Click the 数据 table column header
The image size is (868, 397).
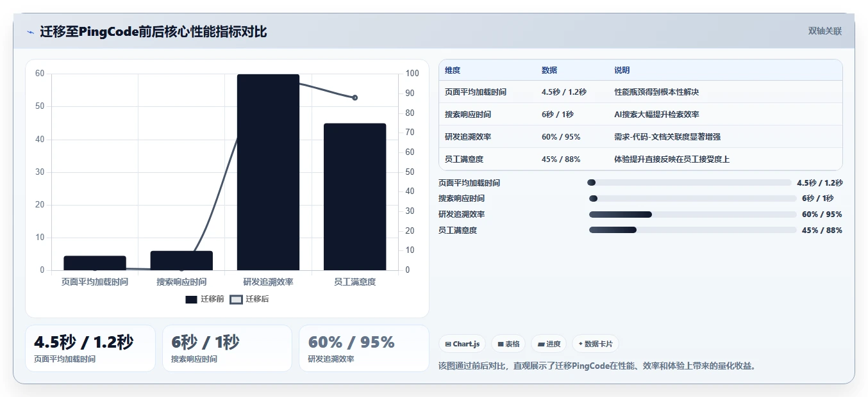coord(549,70)
